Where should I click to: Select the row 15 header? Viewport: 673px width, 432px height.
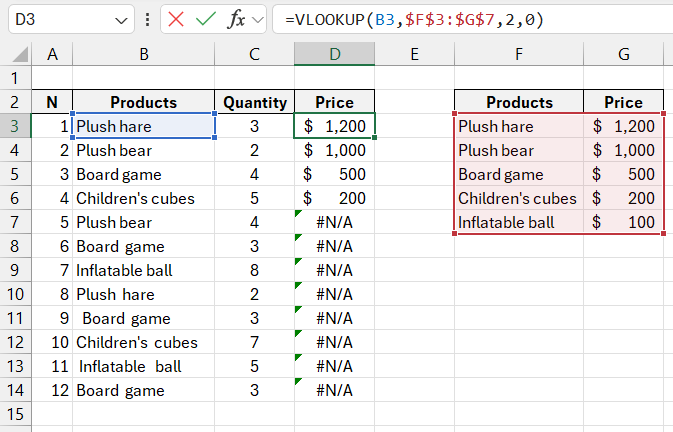coord(16,414)
